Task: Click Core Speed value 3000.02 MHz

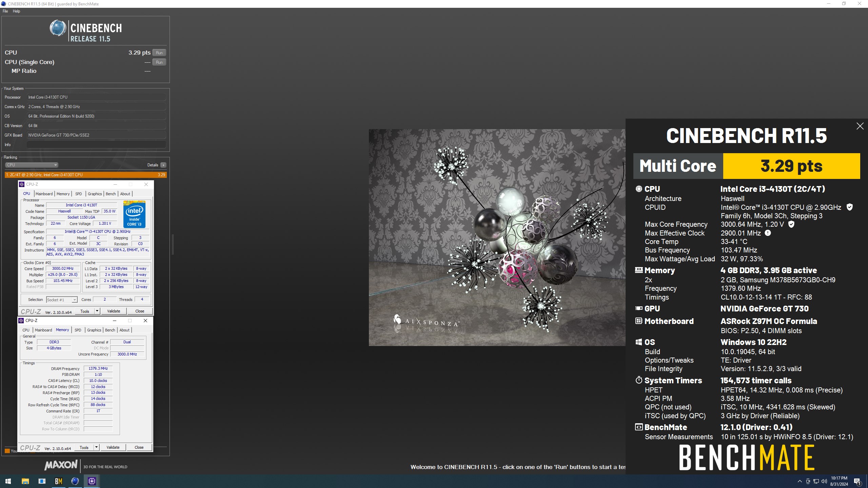Action: (63, 268)
